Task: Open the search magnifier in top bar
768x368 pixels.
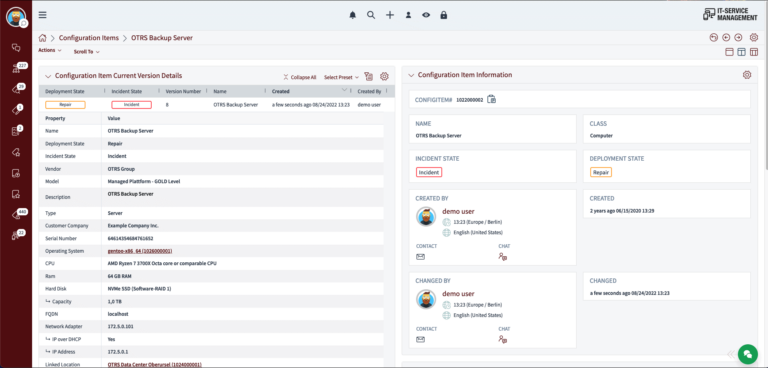Action: tap(371, 15)
